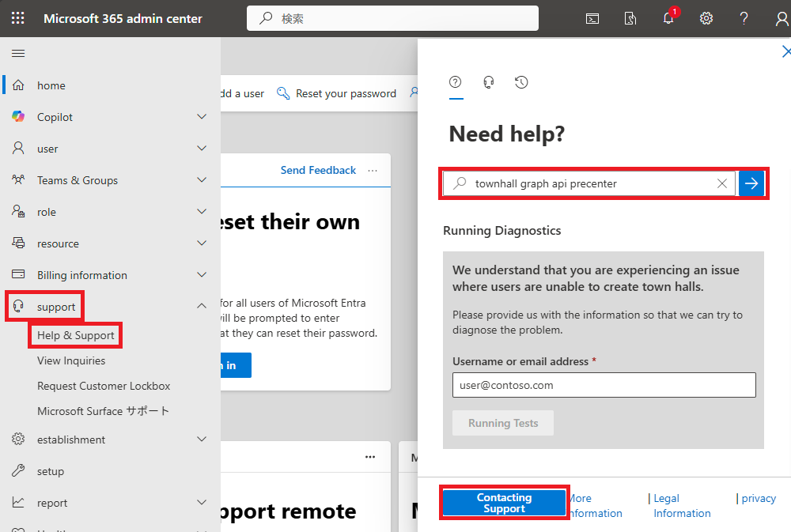Screen dimensions: 791x532
Task: Collapse the navigation hamburger menu
Action: click(18, 54)
